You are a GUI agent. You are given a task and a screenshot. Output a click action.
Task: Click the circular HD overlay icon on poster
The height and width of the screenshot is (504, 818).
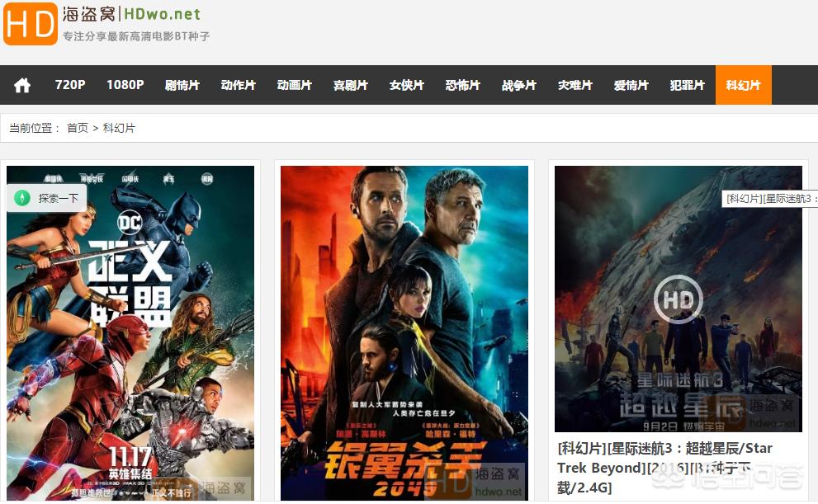(679, 299)
